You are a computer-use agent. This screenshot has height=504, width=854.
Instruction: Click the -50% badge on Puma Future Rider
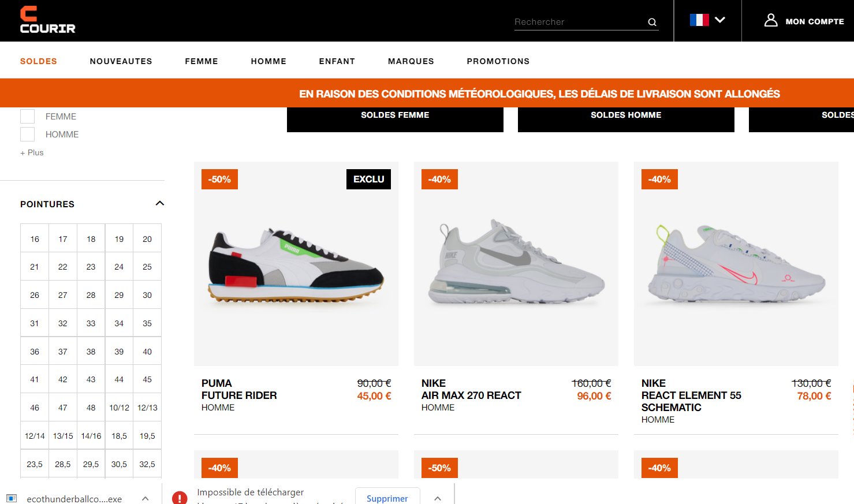219,179
